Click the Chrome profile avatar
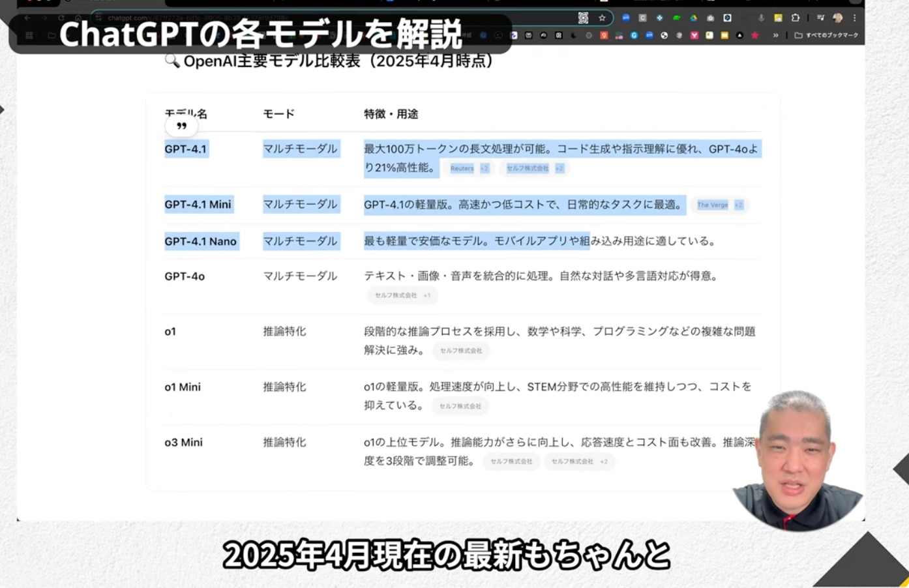Viewport: 909px width, 588px height. [x=837, y=18]
